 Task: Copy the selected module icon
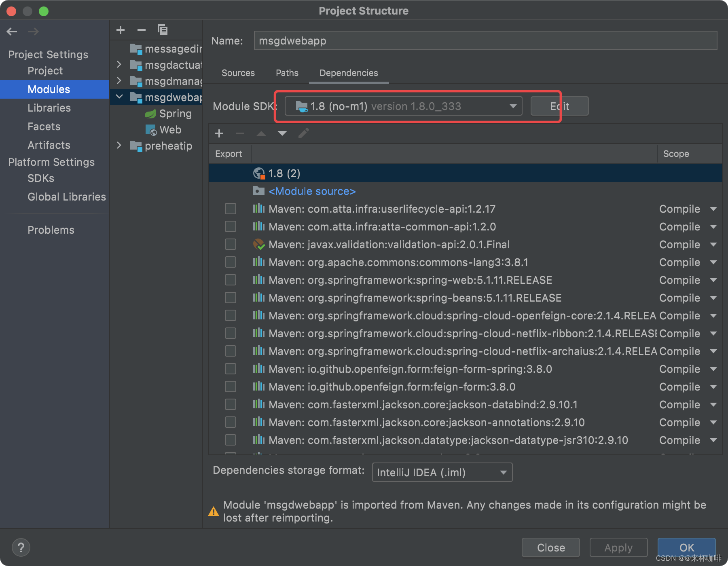pyautogui.click(x=163, y=30)
